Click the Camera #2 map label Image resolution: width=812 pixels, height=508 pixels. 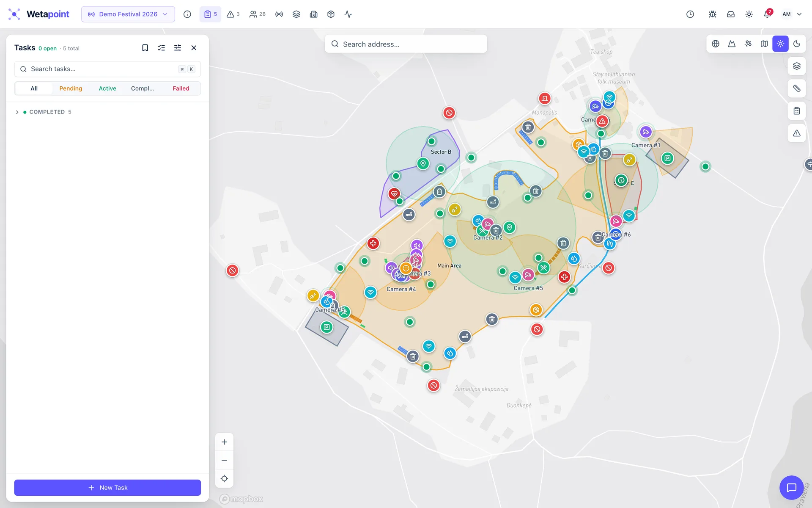pyautogui.click(x=488, y=237)
